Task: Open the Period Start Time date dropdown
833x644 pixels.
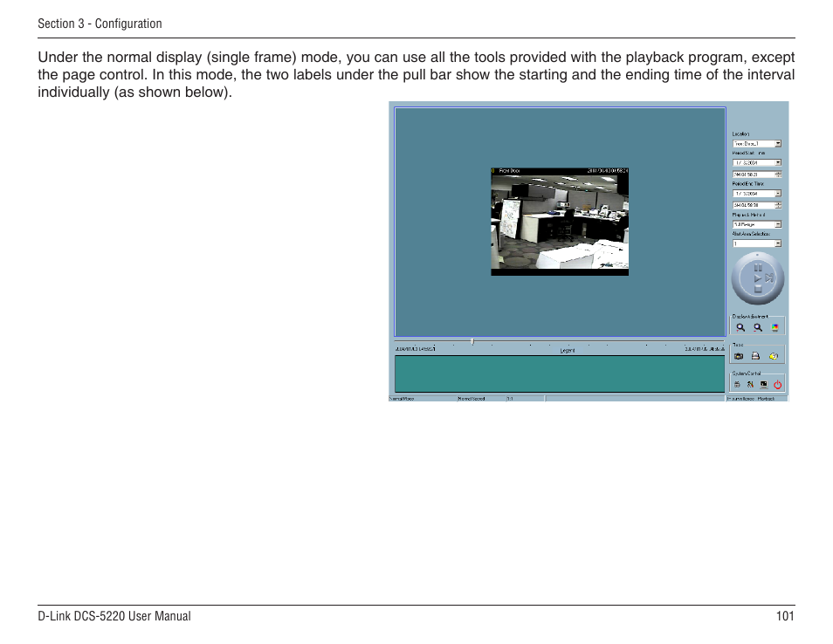Action: pos(778,162)
